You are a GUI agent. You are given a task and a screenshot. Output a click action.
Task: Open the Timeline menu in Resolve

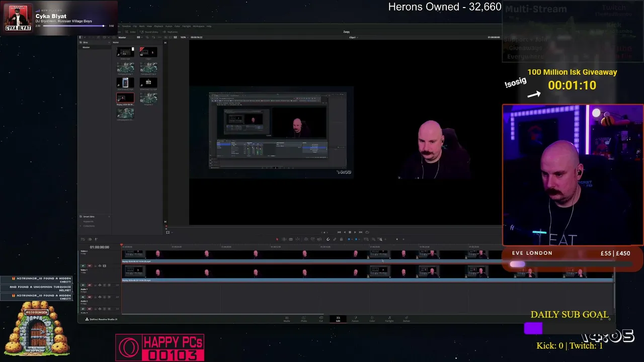[126, 26]
